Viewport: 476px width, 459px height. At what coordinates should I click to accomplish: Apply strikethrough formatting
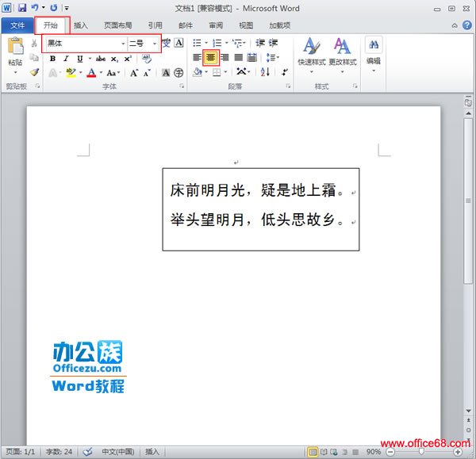[x=101, y=59]
